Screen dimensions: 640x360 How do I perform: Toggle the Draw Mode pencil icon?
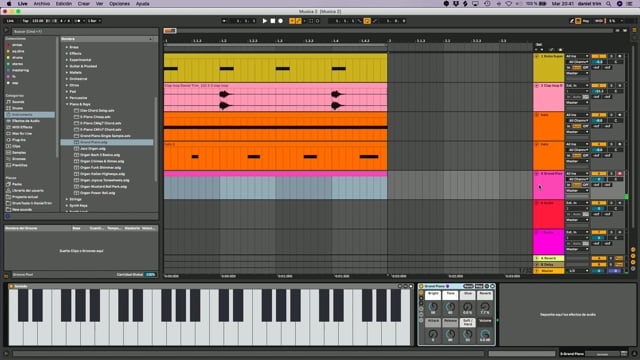(x=571, y=21)
